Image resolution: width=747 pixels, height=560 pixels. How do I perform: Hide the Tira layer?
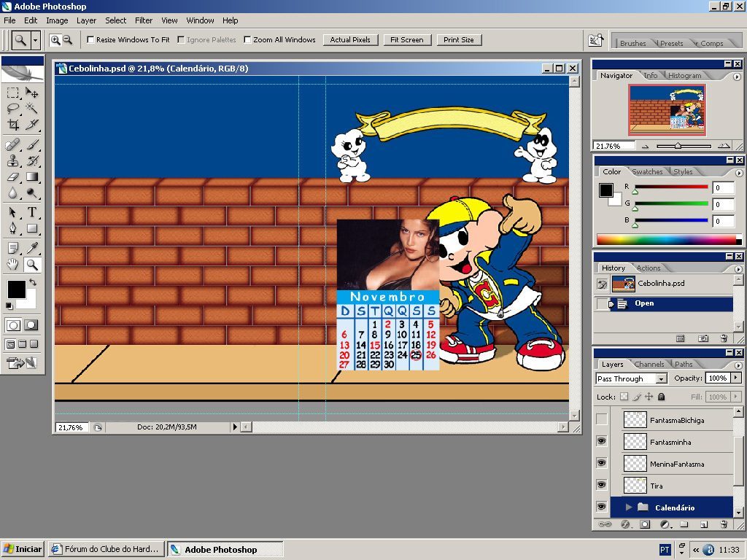pyautogui.click(x=602, y=485)
